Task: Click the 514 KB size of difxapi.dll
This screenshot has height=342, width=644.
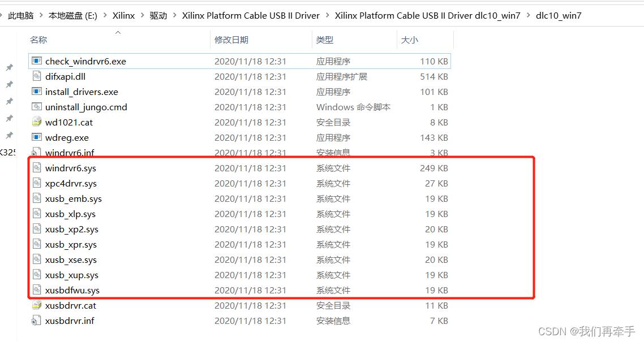Action: pos(433,77)
